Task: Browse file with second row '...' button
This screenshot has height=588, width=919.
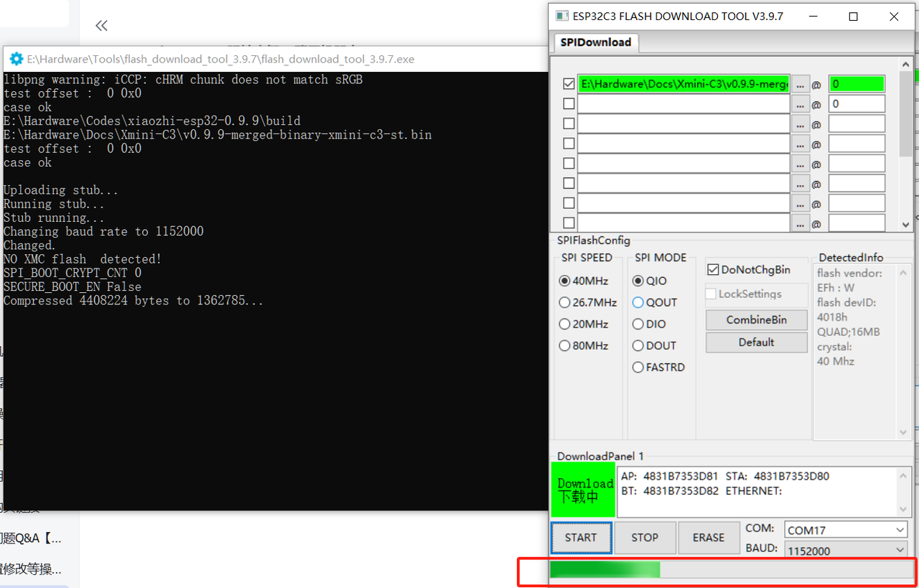Action: click(x=801, y=104)
